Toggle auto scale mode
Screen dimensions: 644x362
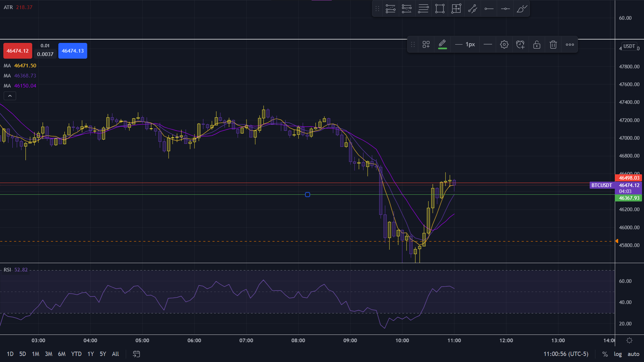(634, 354)
